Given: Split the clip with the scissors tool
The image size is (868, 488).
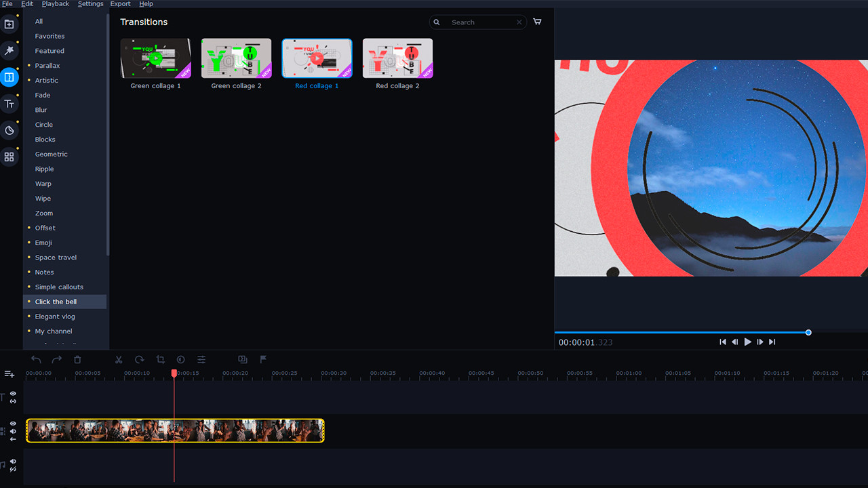Looking at the screenshot, I should pos(119,360).
